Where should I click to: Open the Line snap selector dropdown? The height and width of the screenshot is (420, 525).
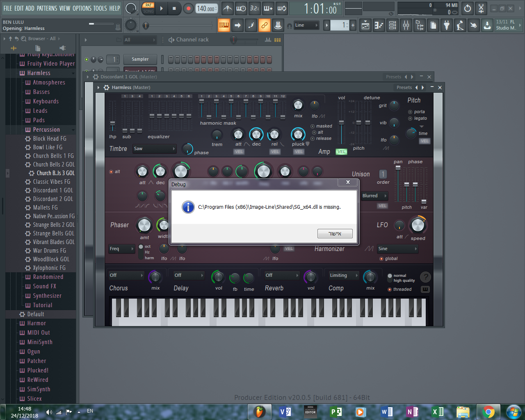[306, 25]
